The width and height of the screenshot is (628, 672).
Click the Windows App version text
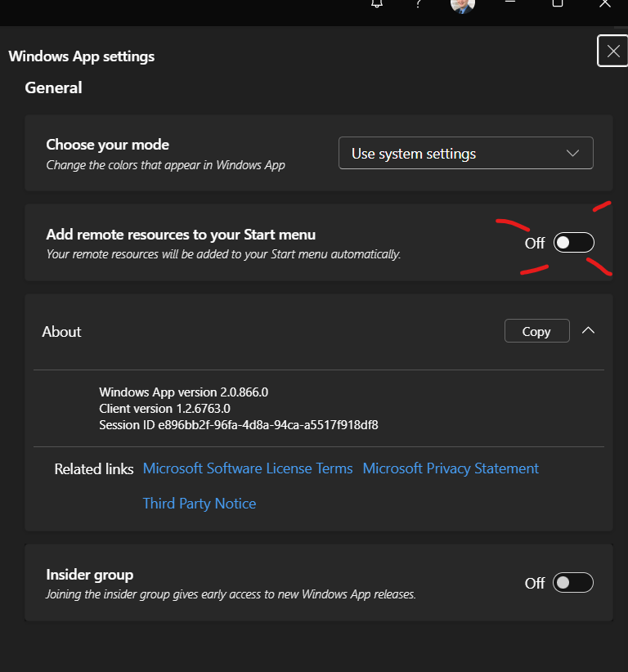pos(183,392)
